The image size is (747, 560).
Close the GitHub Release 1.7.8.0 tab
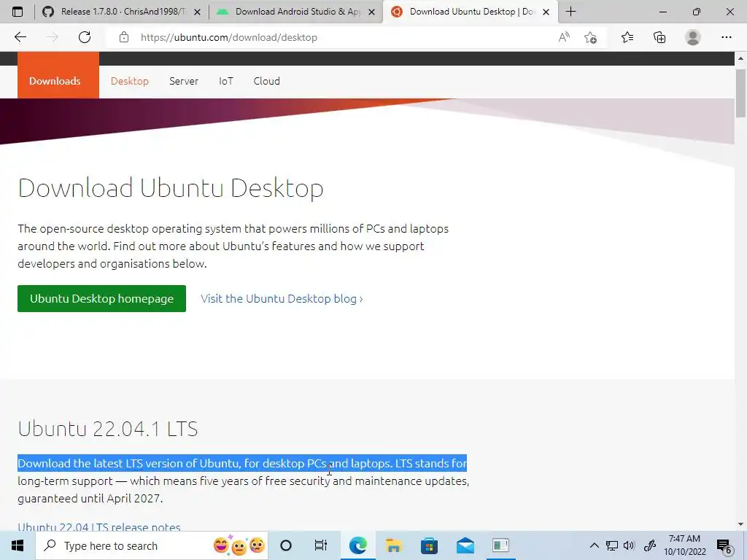(x=197, y=12)
